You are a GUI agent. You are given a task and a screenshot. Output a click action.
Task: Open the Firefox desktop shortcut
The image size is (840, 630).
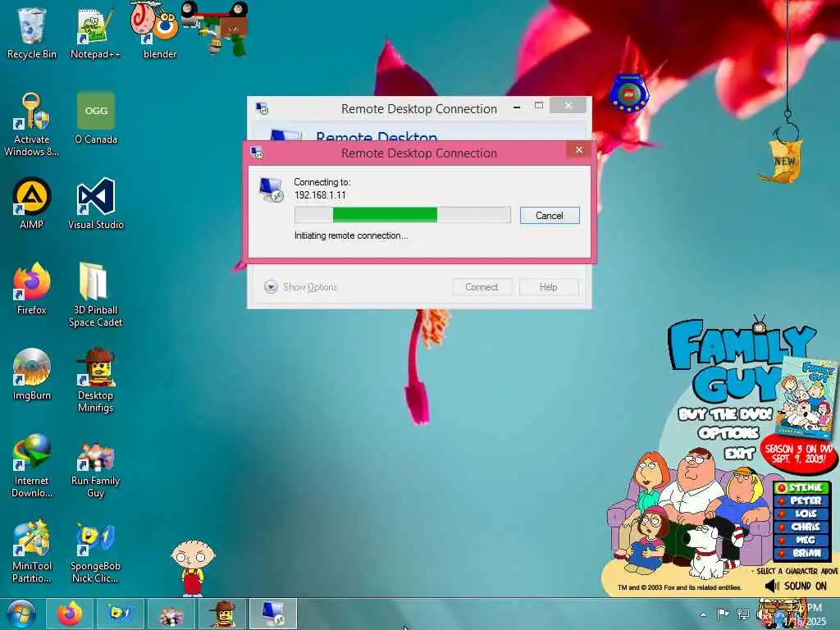pyautogui.click(x=31, y=288)
